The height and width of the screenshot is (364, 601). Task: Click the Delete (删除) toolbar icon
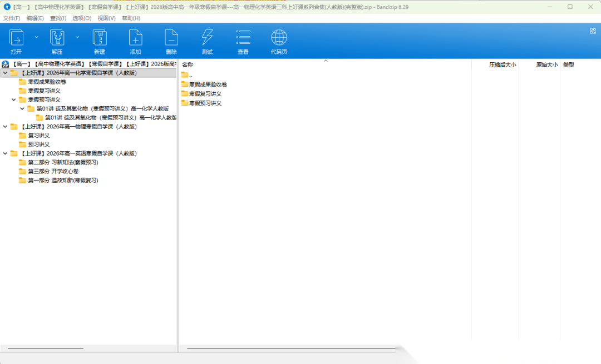tap(171, 38)
